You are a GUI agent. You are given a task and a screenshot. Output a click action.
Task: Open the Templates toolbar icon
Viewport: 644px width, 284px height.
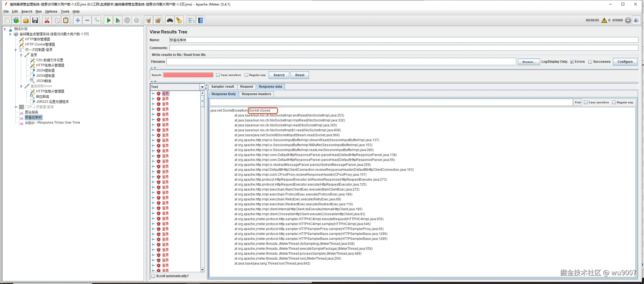click(x=16, y=20)
